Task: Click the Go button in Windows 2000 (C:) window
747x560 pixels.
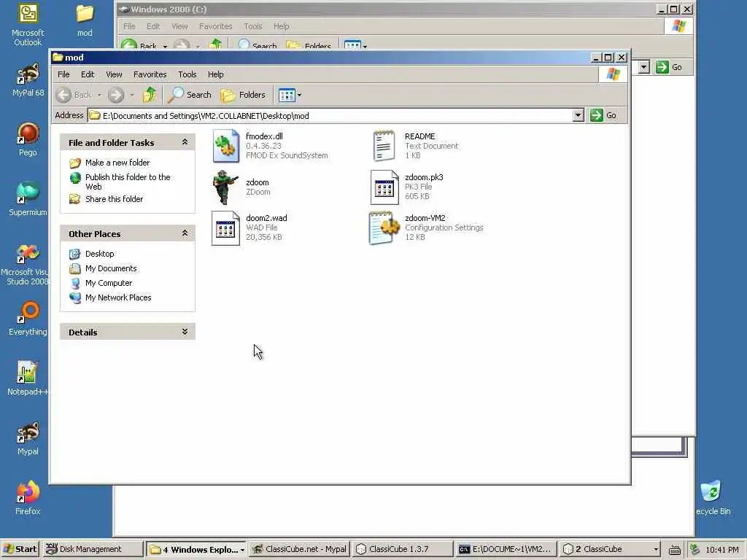Action: pos(670,67)
